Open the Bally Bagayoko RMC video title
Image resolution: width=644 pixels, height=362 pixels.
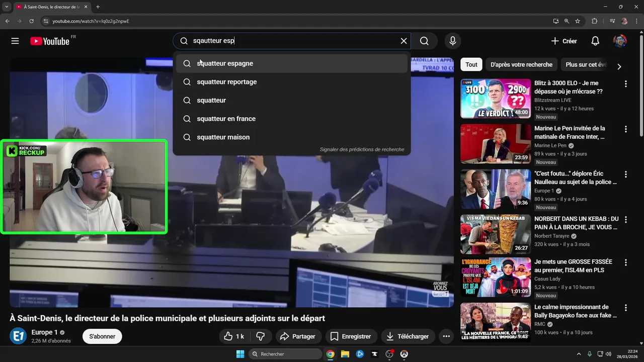tap(576, 311)
